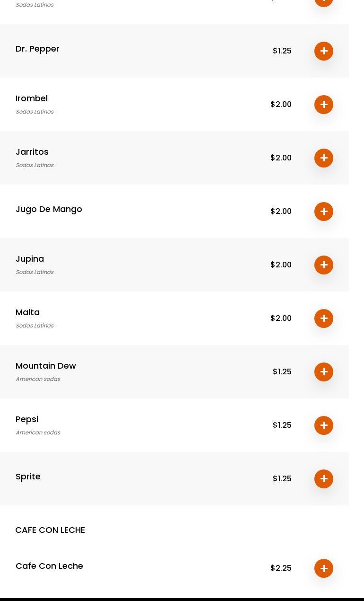Add Jupina to the order
Screen dimensions: 364x601
point(324,265)
